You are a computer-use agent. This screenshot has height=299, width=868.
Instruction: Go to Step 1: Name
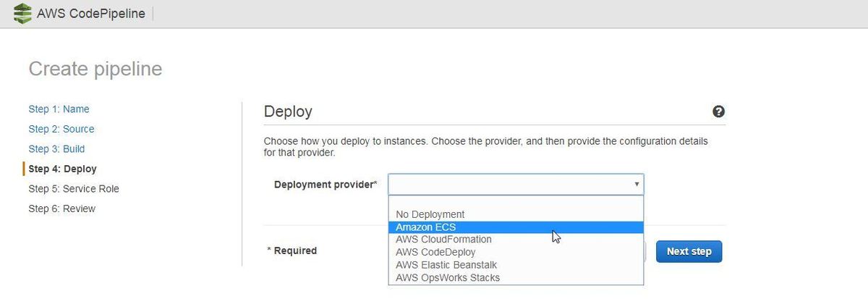coord(59,109)
